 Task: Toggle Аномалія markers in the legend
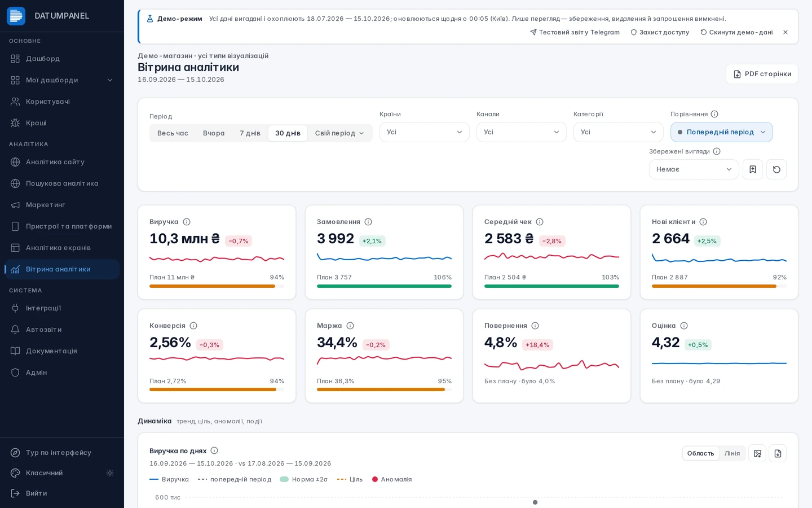pyautogui.click(x=392, y=479)
